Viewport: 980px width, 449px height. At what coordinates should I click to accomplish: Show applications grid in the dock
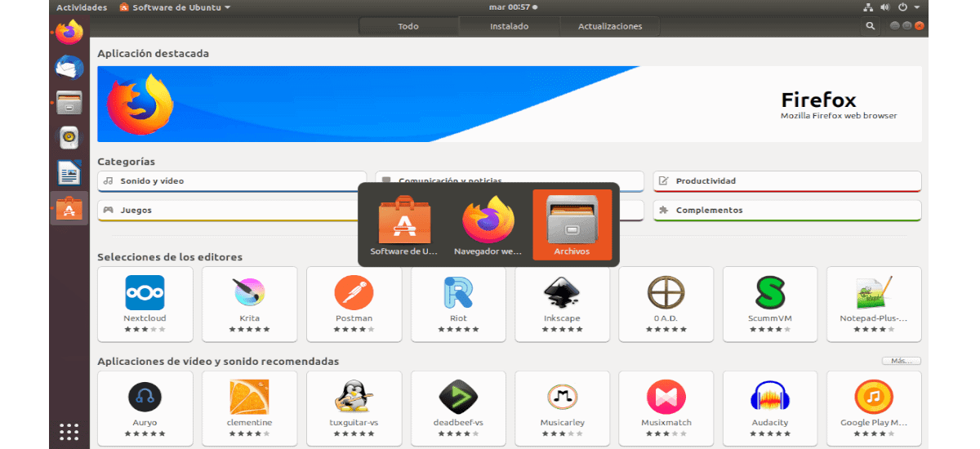click(x=69, y=431)
